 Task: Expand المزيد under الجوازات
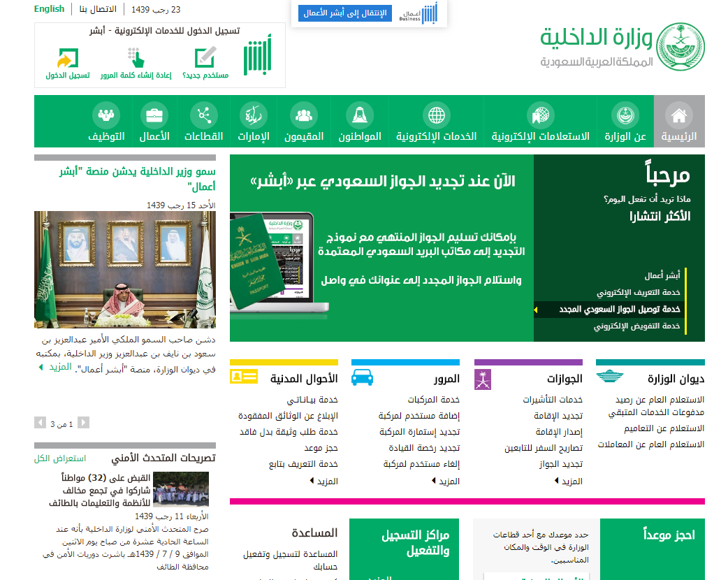(568, 481)
